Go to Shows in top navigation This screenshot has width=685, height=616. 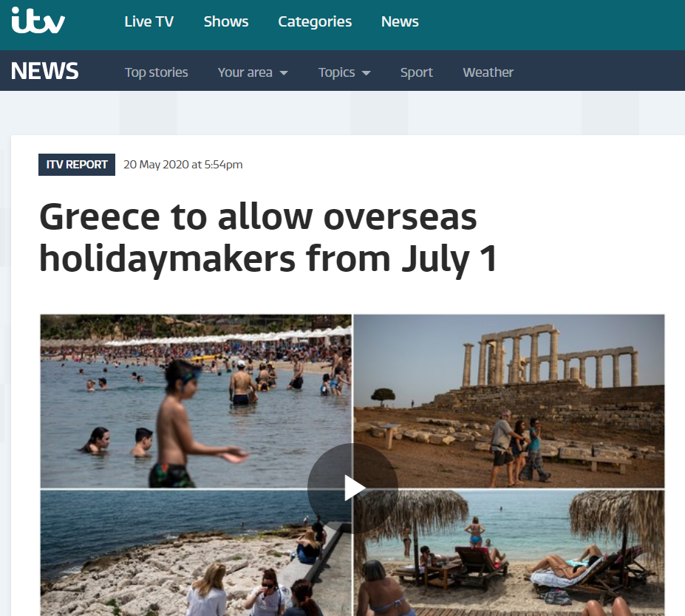pos(226,21)
